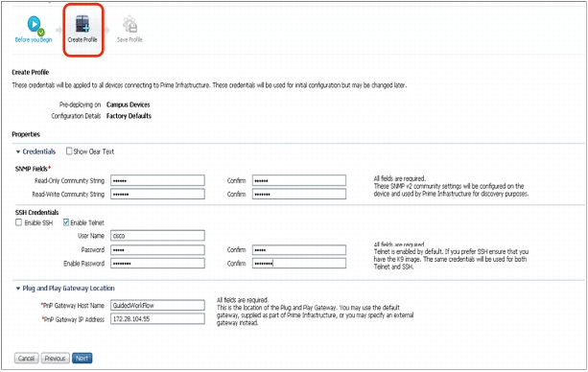Click Confirm field for Read-Only Community String

299,180
